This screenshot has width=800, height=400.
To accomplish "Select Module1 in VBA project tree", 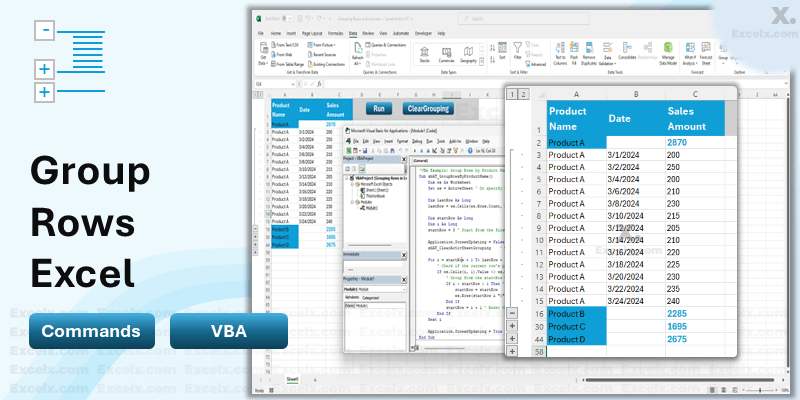I will [x=371, y=208].
